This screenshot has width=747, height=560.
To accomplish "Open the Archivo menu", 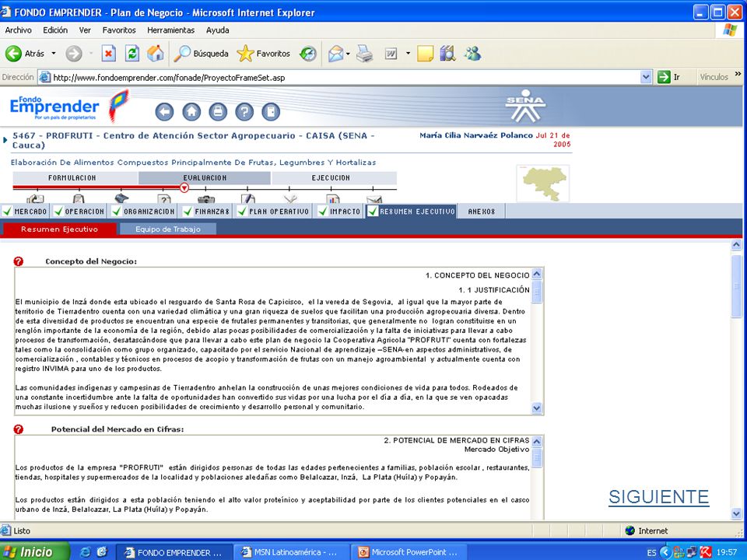I will coord(18,30).
